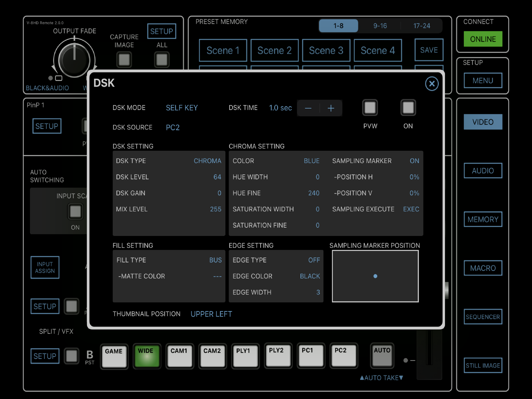The width and height of the screenshot is (532, 399).
Task: Click the DSK LEVEL value 64
Action: coord(217,177)
